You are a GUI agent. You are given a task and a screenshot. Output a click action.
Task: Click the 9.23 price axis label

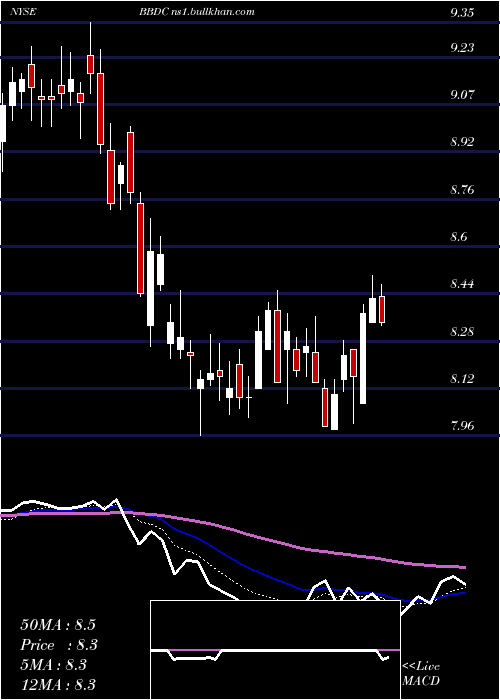tap(462, 48)
